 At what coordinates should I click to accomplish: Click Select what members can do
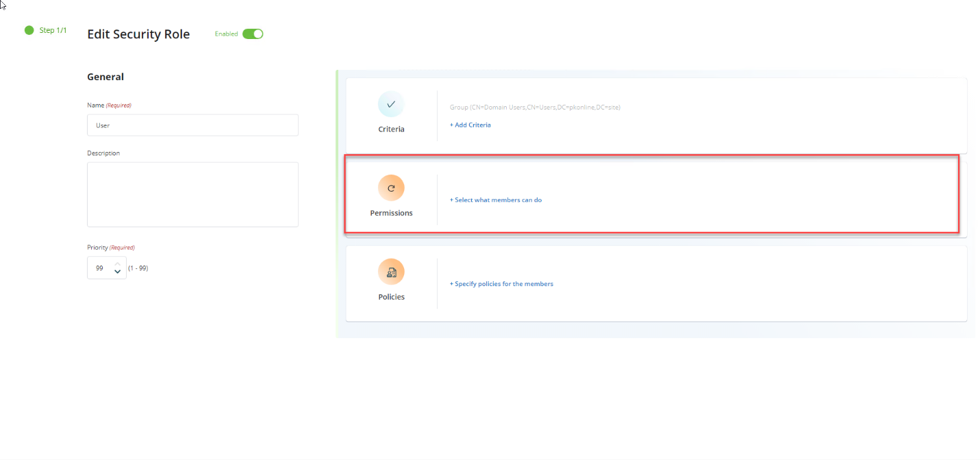496,199
